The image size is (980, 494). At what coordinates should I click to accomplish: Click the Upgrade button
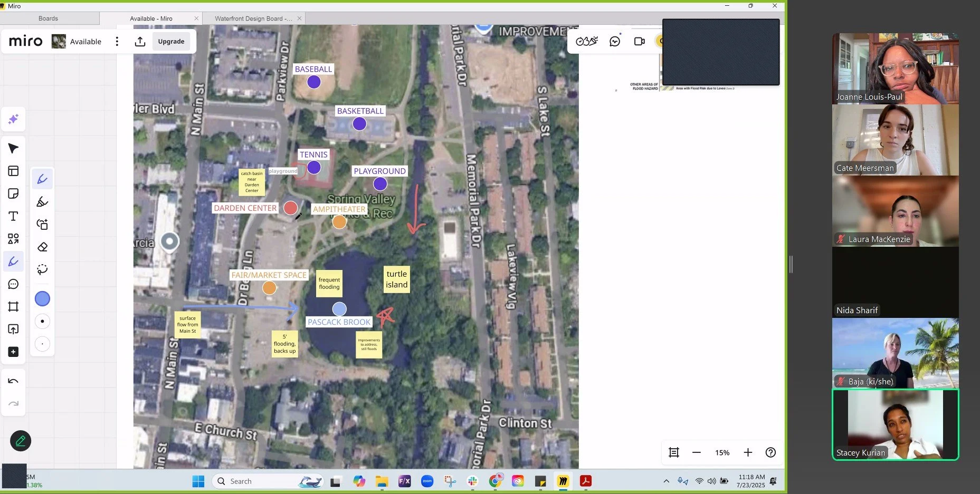point(171,41)
